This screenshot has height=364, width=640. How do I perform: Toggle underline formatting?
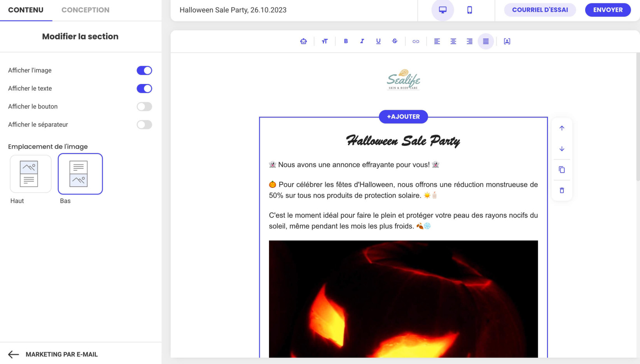378,41
